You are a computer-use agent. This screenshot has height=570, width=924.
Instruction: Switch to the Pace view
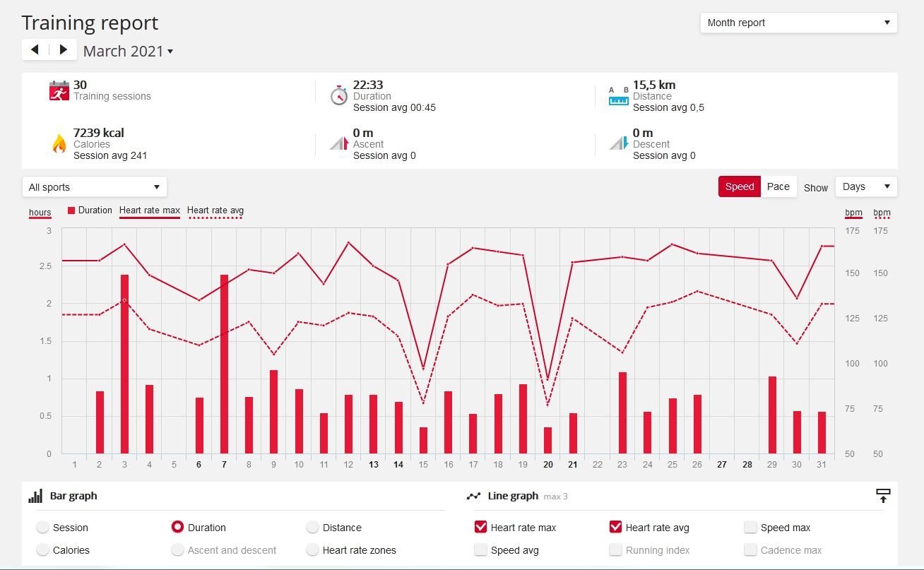778,186
